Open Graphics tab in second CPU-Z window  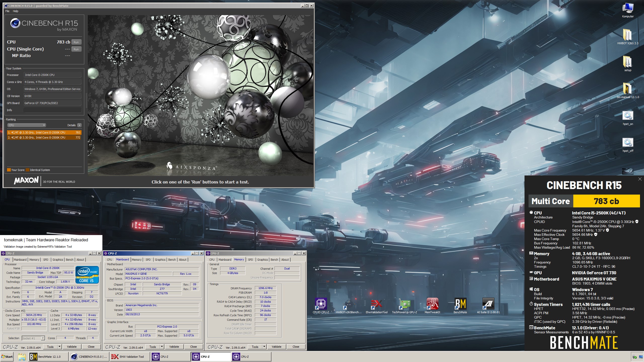160,260
